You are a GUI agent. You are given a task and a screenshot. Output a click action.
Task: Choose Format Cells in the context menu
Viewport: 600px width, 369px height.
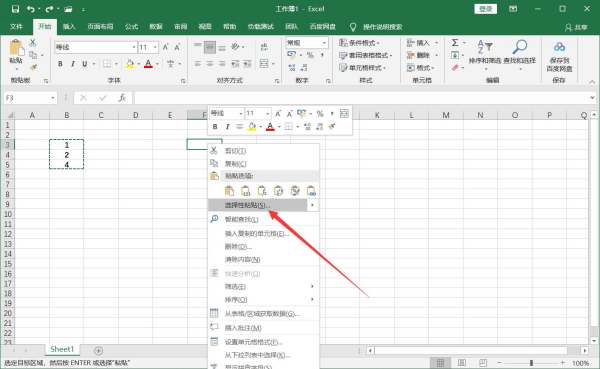coord(264,342)
